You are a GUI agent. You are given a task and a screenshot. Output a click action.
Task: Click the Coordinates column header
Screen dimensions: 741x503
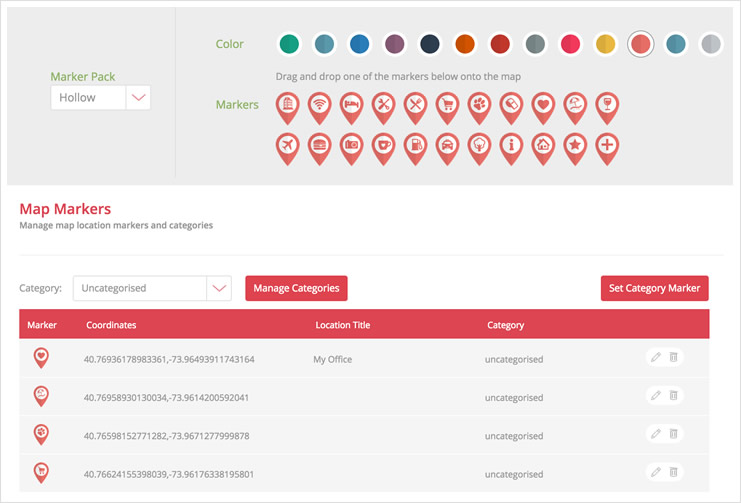point(111,325)
